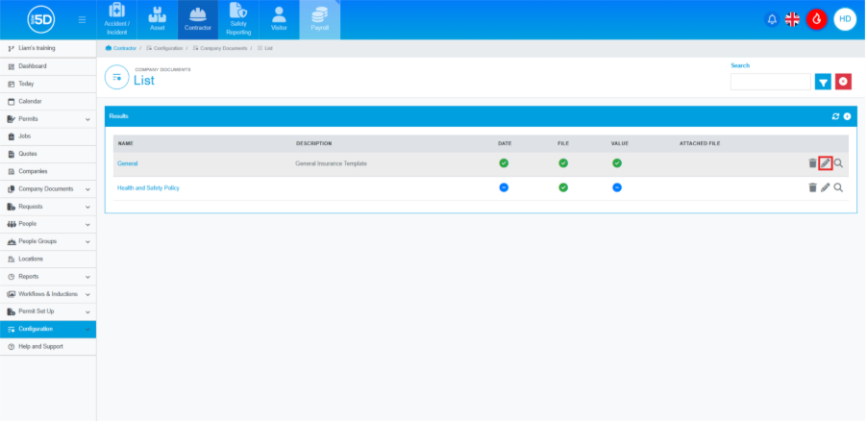Delete the General document using trash icon

coord(812,163)
